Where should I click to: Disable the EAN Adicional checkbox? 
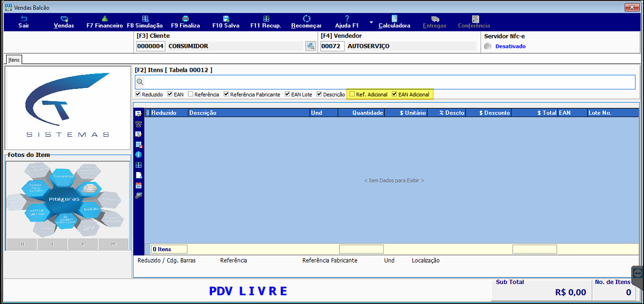tap(394, 94)
